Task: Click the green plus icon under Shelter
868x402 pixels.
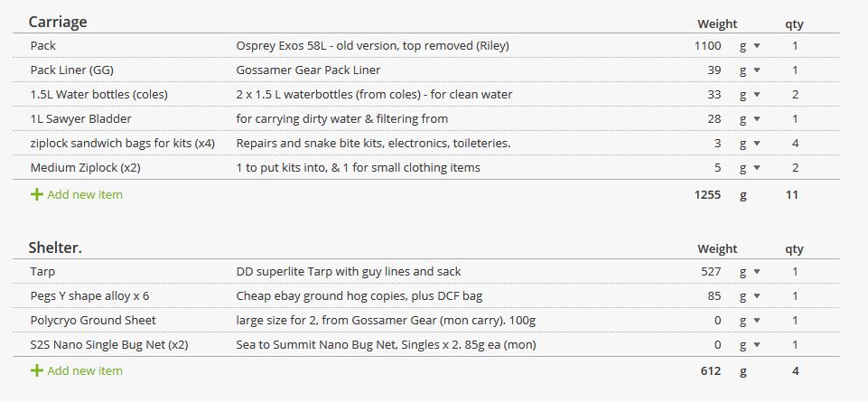Action: point(36,370)
